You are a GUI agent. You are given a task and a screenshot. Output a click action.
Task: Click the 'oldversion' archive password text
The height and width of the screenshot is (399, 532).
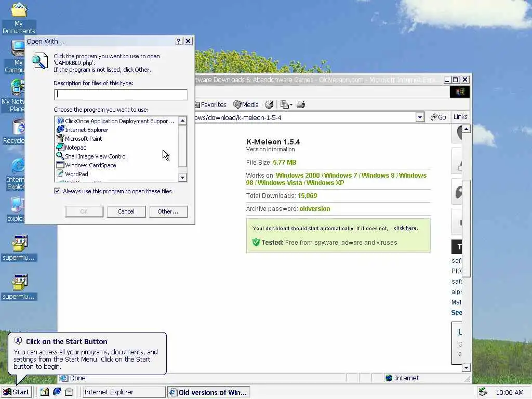(x=314, y=209)
